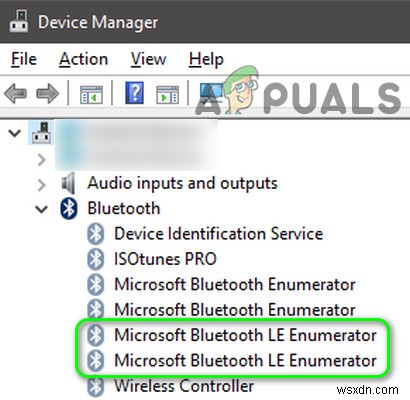The image size is (410, 400).
Task: Collapse the root computer node
Action: pyautogui.click(x=15, y=133)
